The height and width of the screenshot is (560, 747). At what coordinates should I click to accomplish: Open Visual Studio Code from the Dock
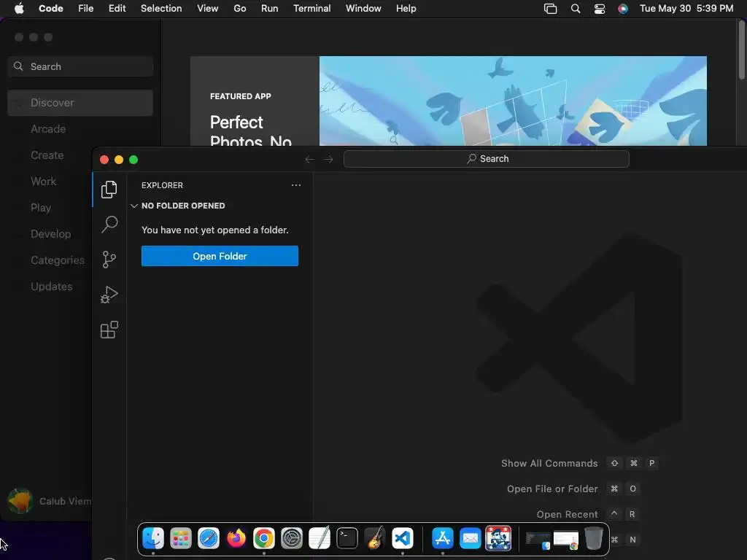(403, 539)
